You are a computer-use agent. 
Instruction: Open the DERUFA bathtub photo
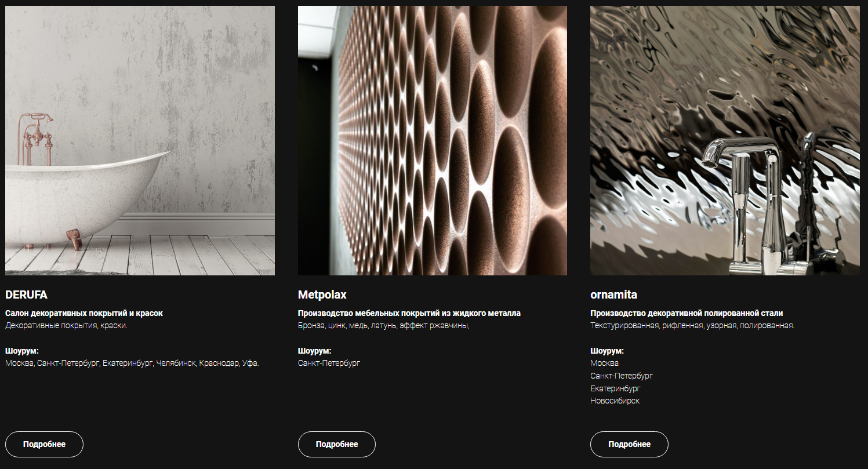[140, 140]
